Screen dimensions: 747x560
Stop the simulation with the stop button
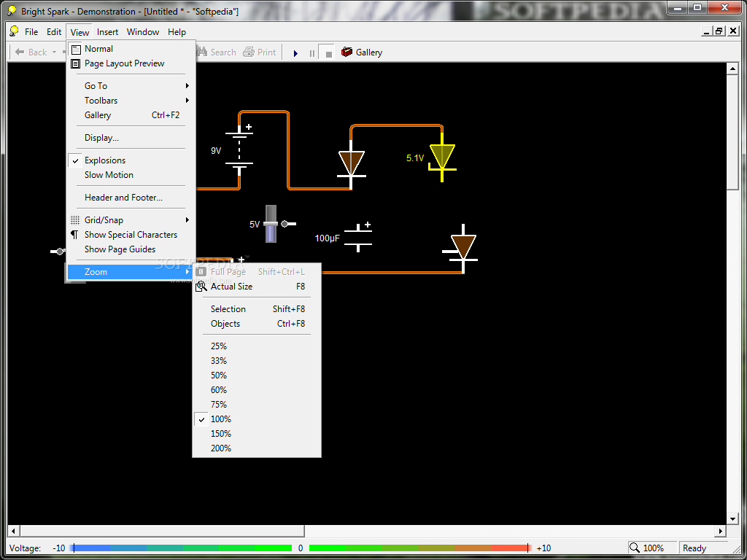(x=328, y=53)
